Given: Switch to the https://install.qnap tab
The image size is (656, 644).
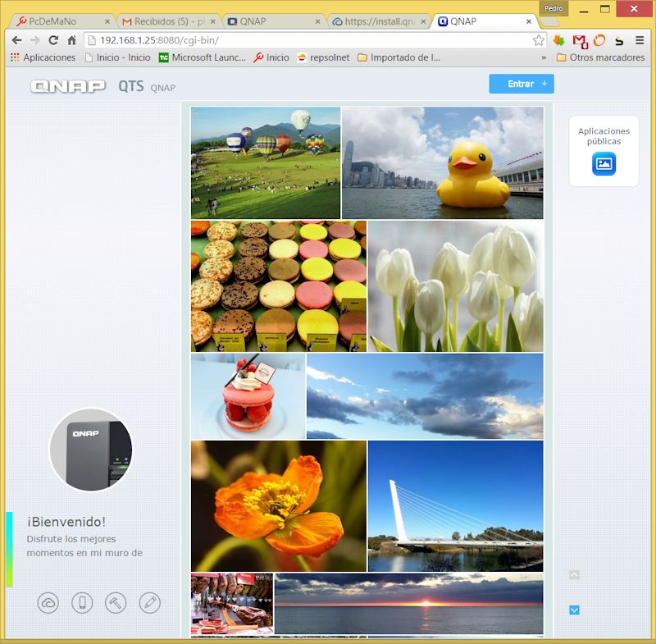Looking at the screenshot, I should click(375, 21).
